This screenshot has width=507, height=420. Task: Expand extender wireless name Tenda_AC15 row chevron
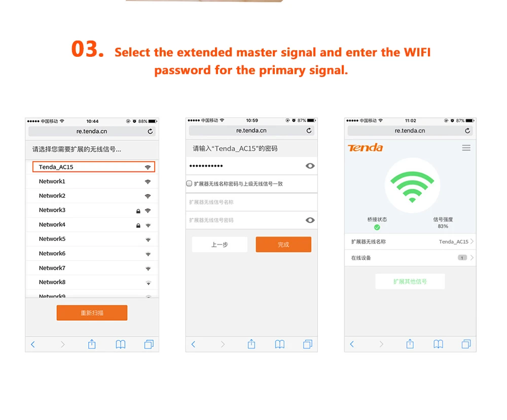pos(472,241)
